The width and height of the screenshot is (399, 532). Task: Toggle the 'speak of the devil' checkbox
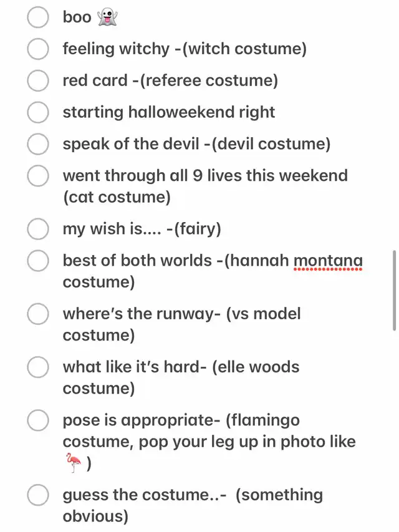38,144
